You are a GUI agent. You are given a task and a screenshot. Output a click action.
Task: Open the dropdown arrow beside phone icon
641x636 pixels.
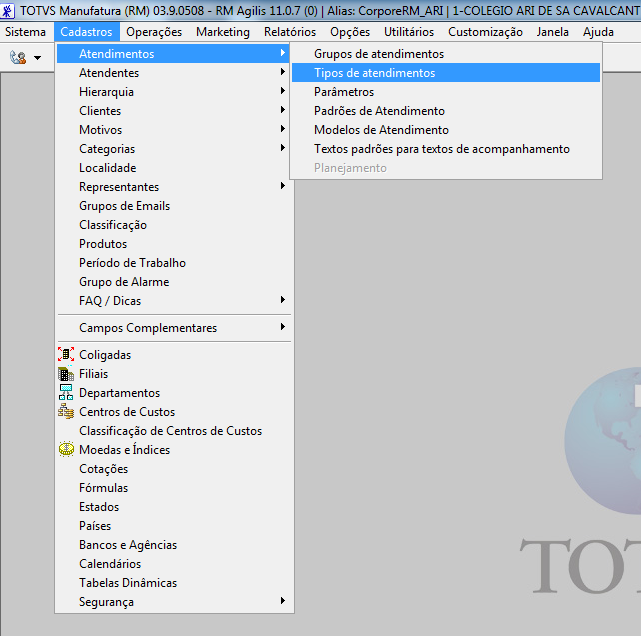pyautogui.click(x=38, y=58)
